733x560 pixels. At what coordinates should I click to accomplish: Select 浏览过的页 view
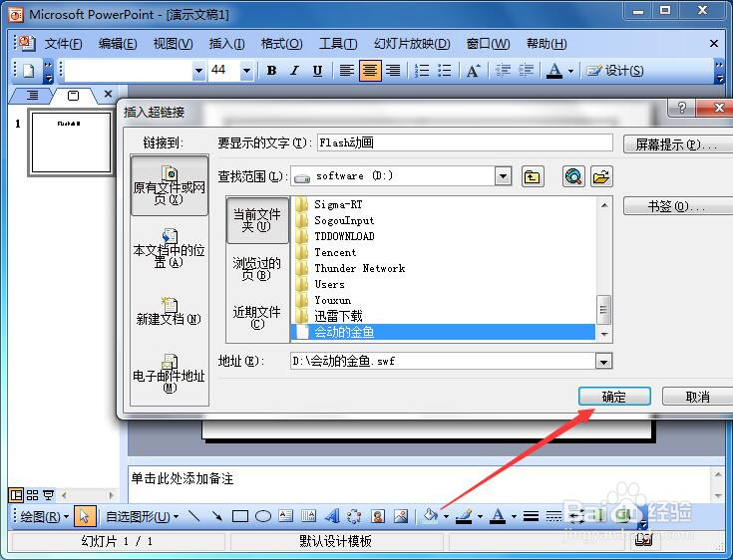[x=257, y=269]
